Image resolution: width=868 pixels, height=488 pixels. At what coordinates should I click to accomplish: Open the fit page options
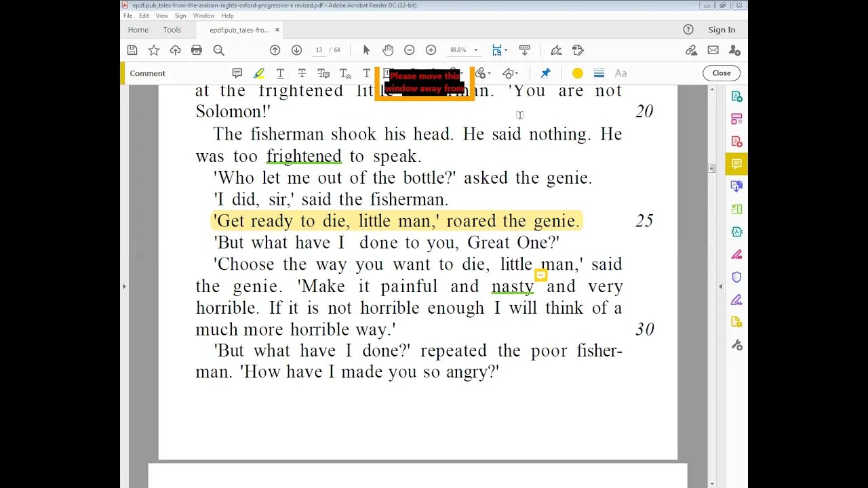pos(499,50)
